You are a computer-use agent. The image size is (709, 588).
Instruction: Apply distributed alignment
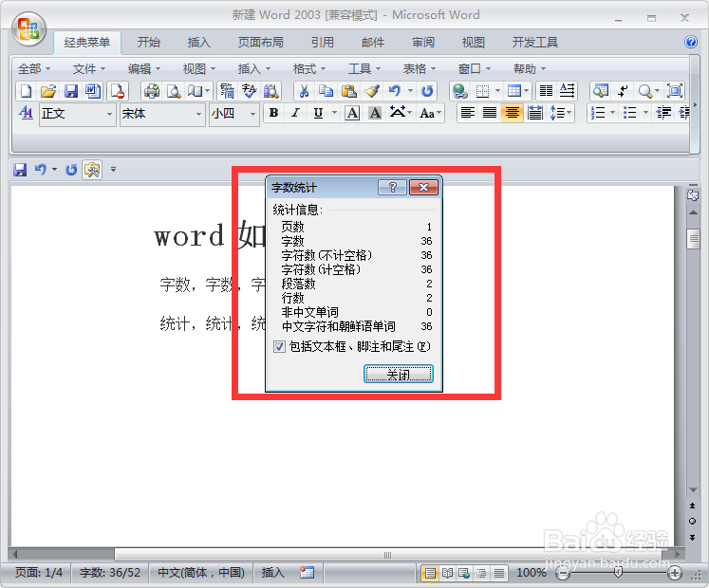[535, 113]
